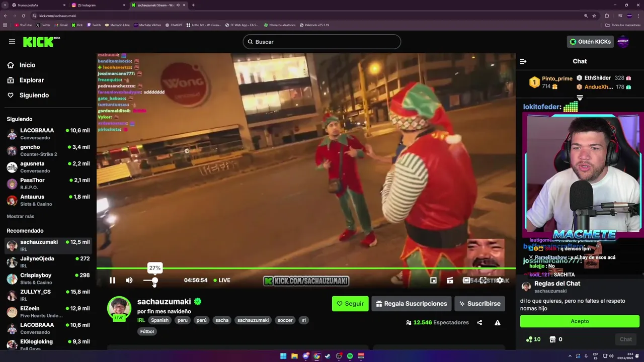Image resolution: width=644 pixels, height=362 pixels.
Task: Open JailyneOjeda recommended channel
Action: tap(48, 262)
